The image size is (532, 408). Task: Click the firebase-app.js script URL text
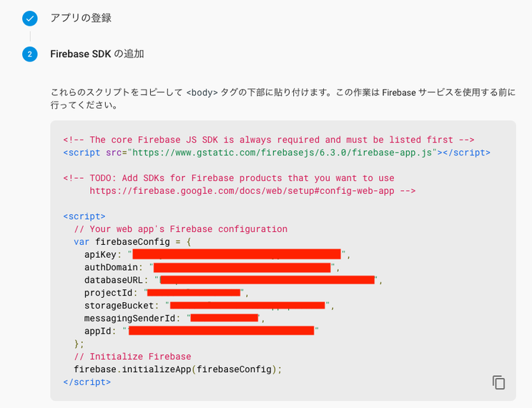click(x=282, y=152)
